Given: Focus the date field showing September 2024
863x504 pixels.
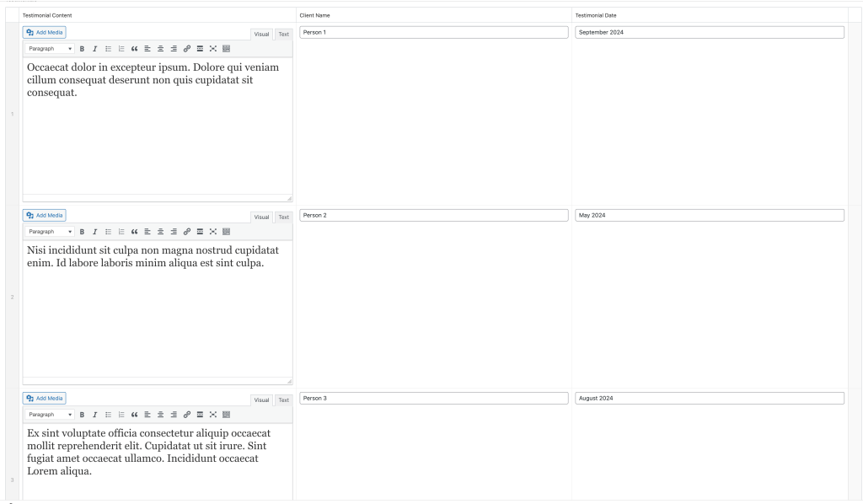Looking at the screenshot, I should click(x=710, y=33).
